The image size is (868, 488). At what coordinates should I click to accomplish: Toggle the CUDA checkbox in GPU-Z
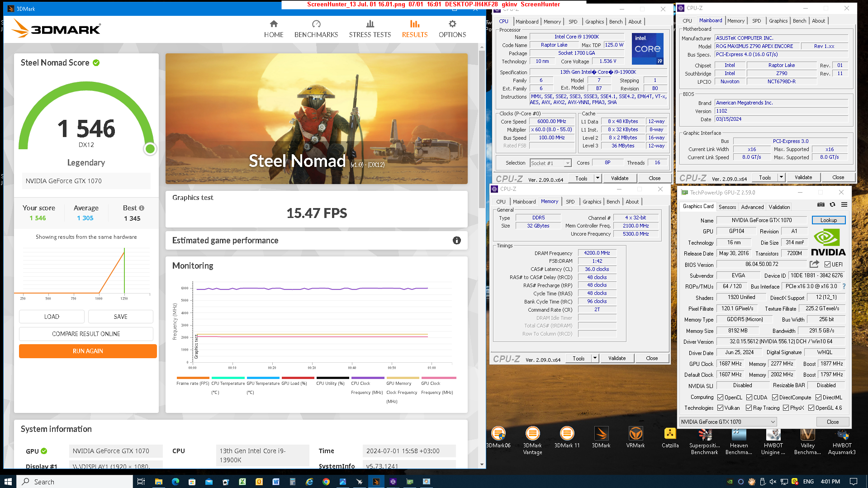749,398
